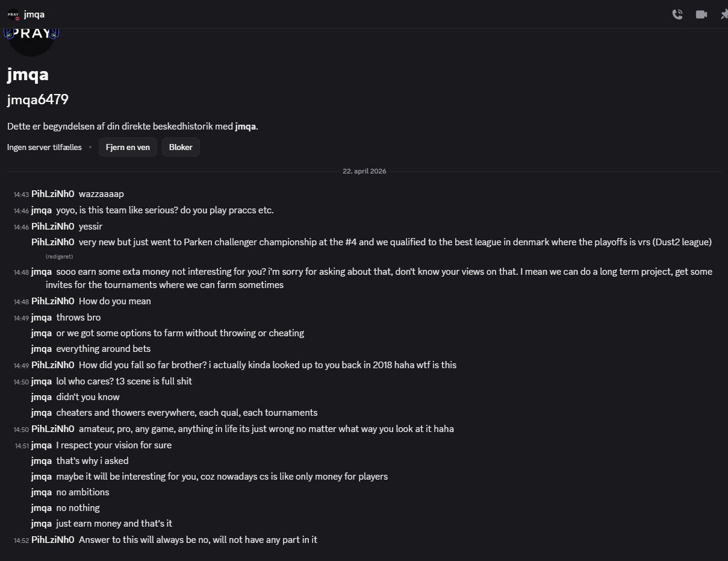This screenshot has height=561, width=728.
Task: Click PihLziNh0 name on "How do you mean"
Action: (52, 301)
